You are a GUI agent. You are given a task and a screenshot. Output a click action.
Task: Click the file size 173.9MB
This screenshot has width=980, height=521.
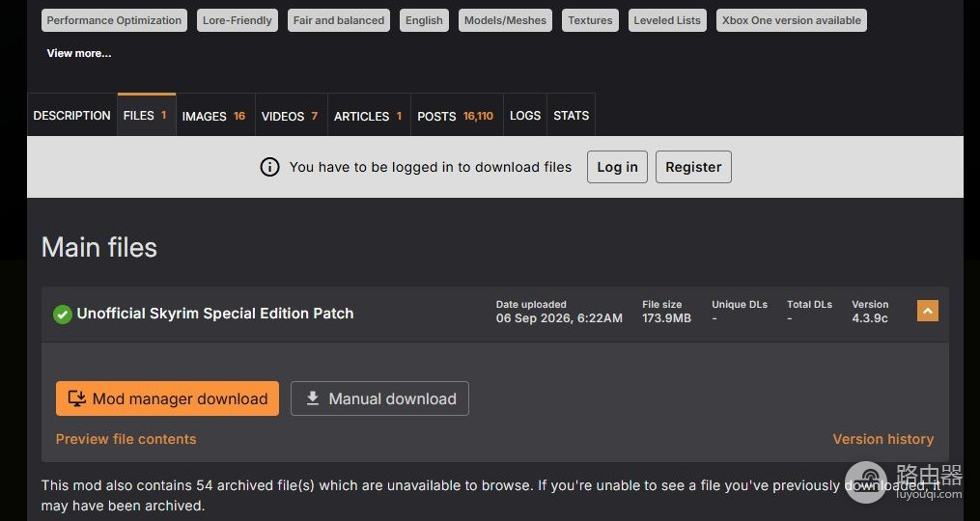tap(666, 318)
